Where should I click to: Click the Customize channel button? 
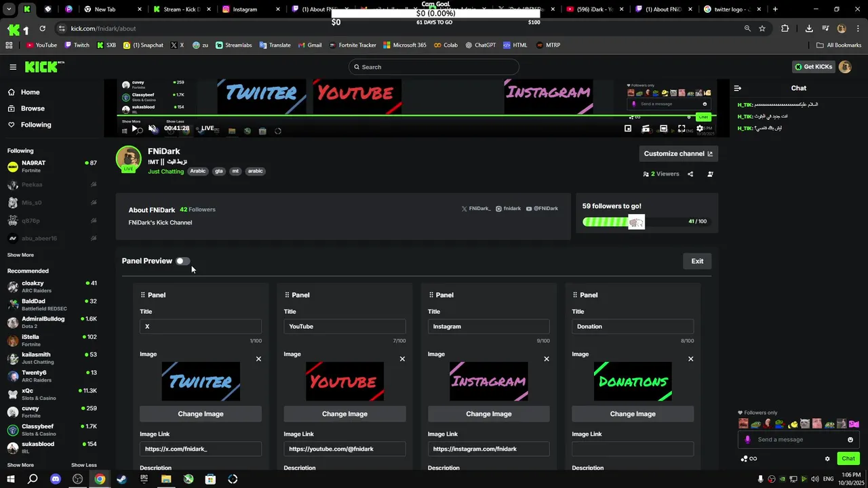pos(678,154)
